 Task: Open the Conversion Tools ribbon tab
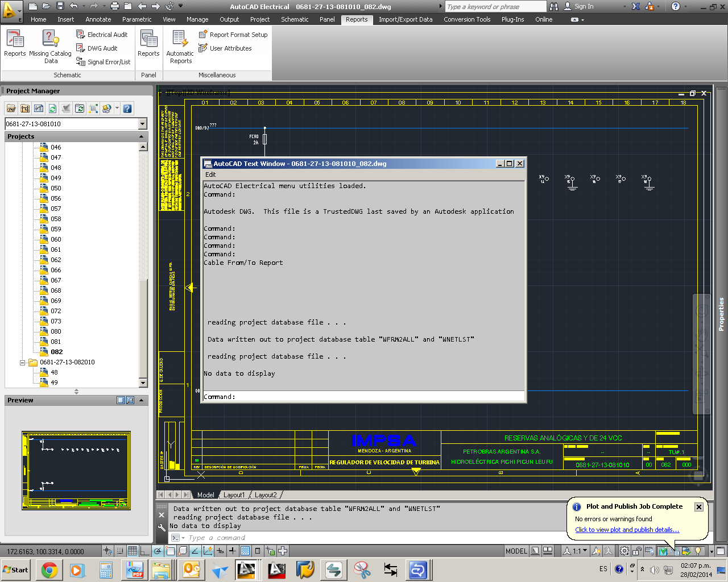coord(467,19)
